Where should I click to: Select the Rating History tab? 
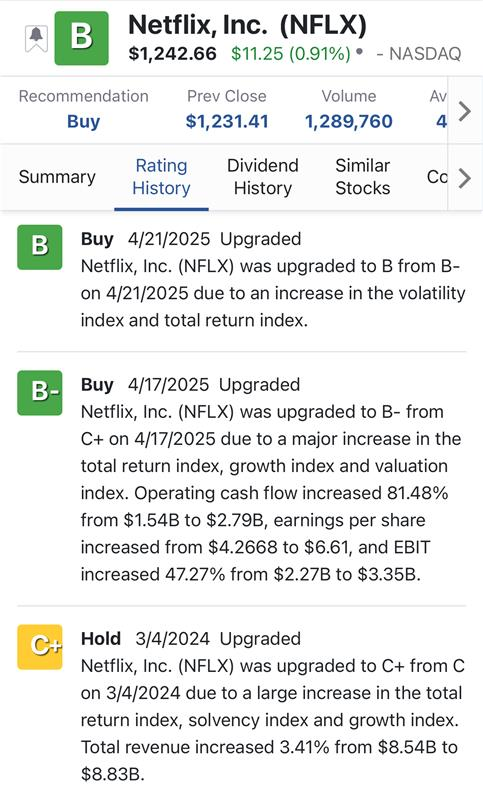pyautogui.click(x=161, y=177)
